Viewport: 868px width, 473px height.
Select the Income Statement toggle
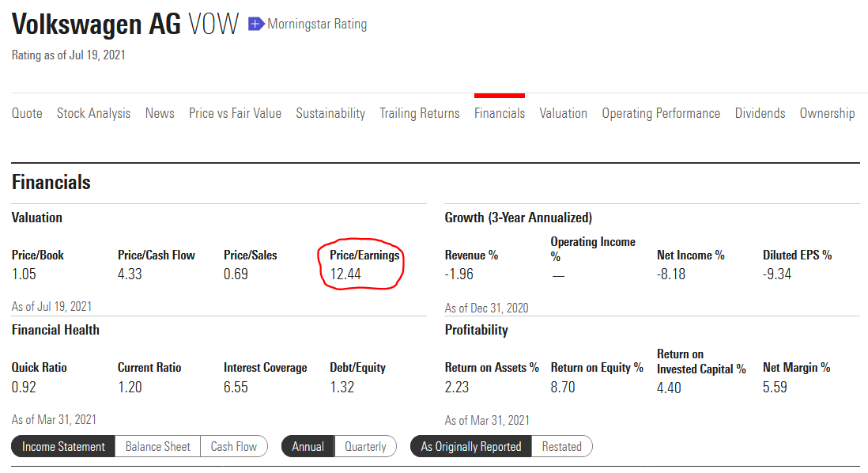[x=63, y=446]
